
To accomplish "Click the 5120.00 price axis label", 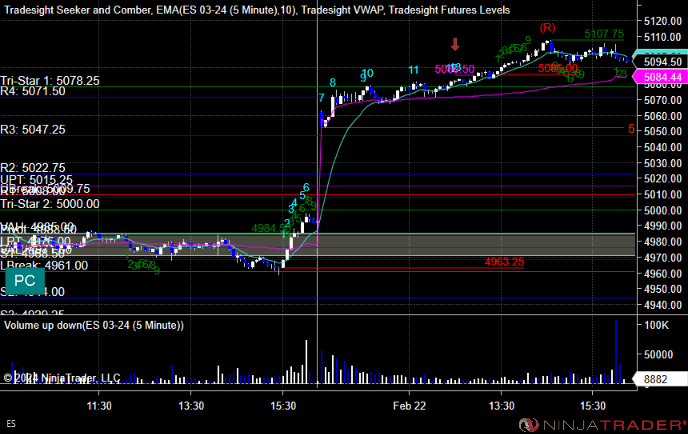I will tap(663, 21).
